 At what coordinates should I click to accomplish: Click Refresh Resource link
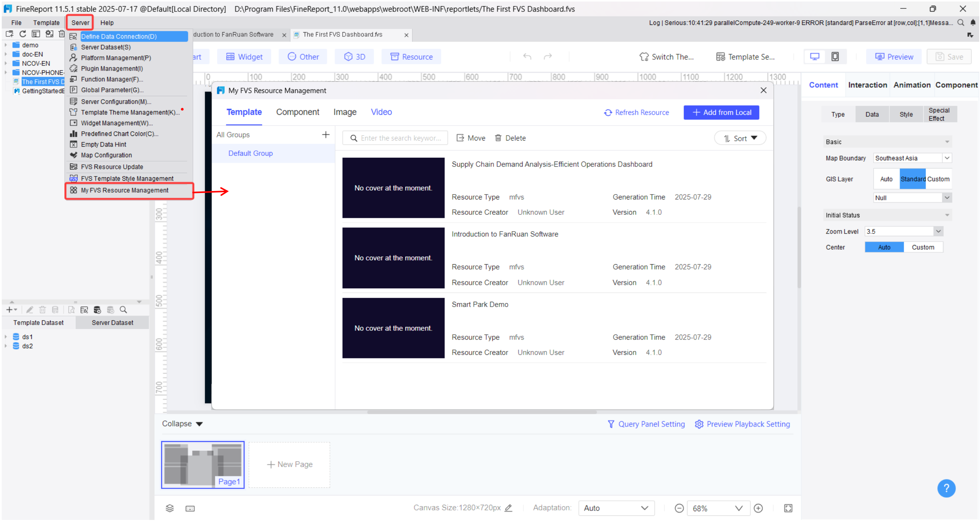click(x=637, y=112)
